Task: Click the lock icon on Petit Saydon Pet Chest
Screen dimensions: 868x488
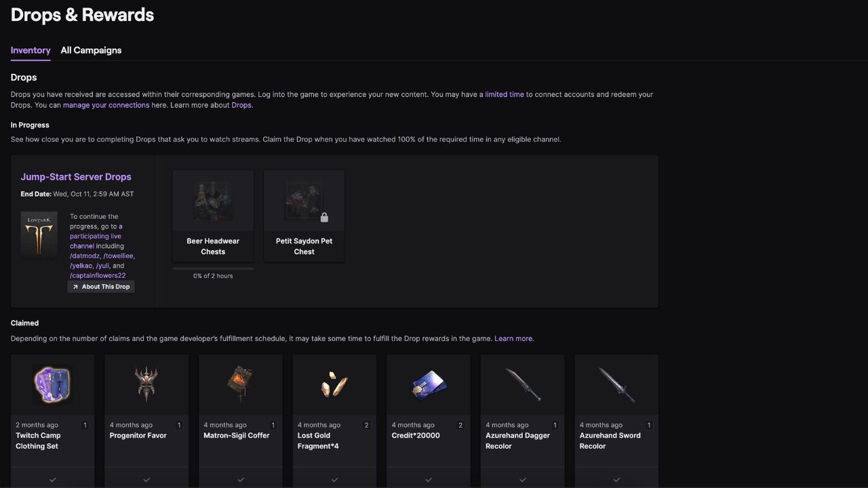Action: click(x=324, y=218)
